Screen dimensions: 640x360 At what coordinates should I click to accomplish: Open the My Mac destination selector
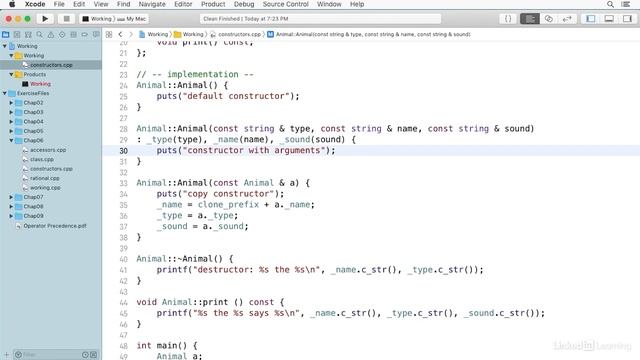pyautogui.click(x=131, y=19)
